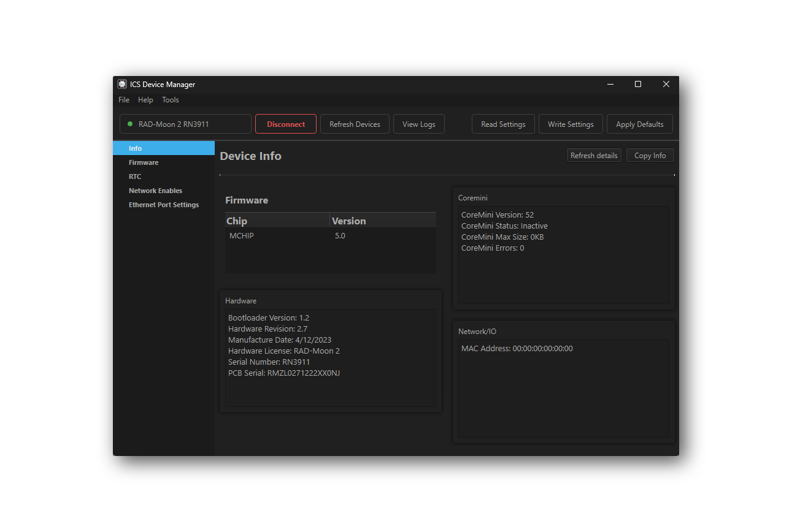This screenshot has height=532, width=792.
Task: Click the Chip column header
Action: [277, 221]
